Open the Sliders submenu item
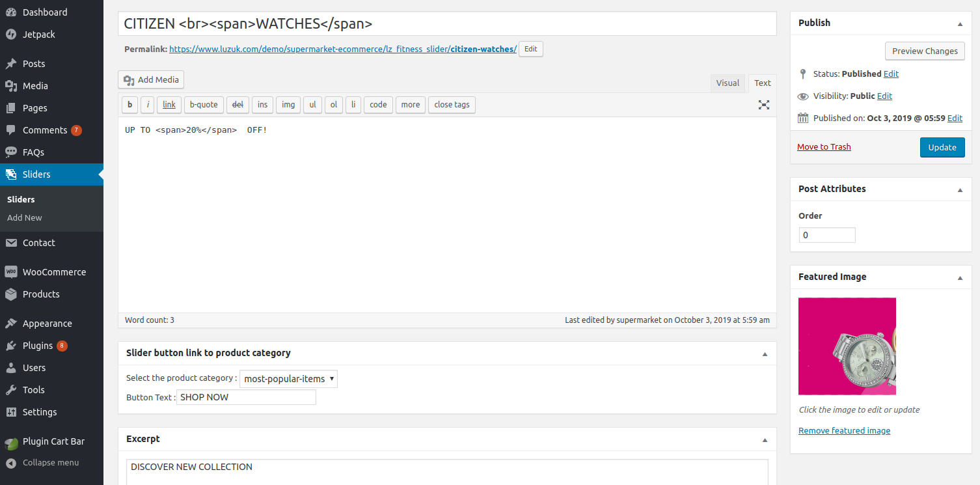Viewport: 980px width, 485px height. point(21,199)
